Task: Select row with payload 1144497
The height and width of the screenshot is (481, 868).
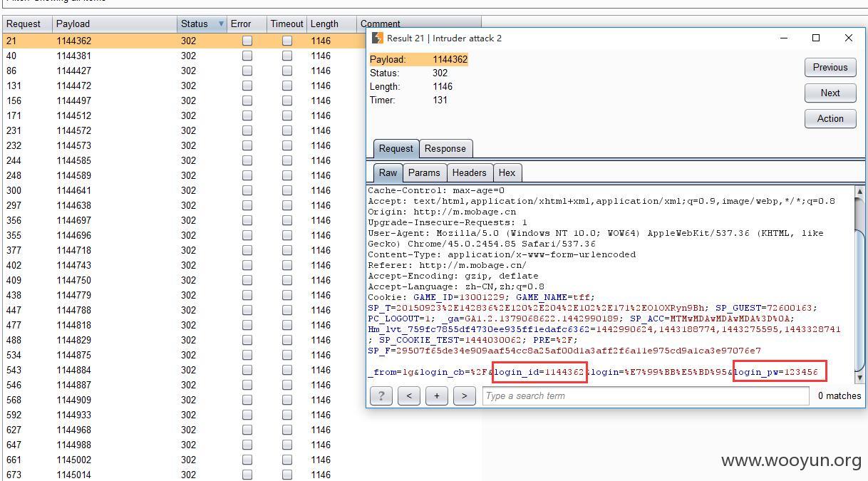Action: click(184, 100)
